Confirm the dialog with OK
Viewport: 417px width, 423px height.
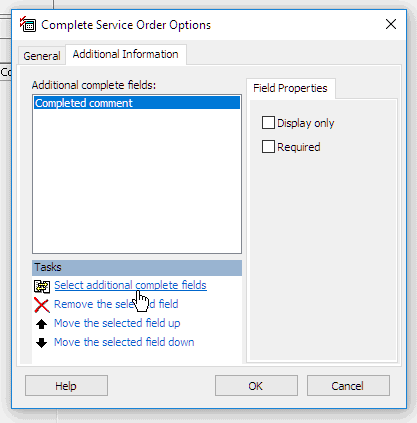click(x=256, y=386)
